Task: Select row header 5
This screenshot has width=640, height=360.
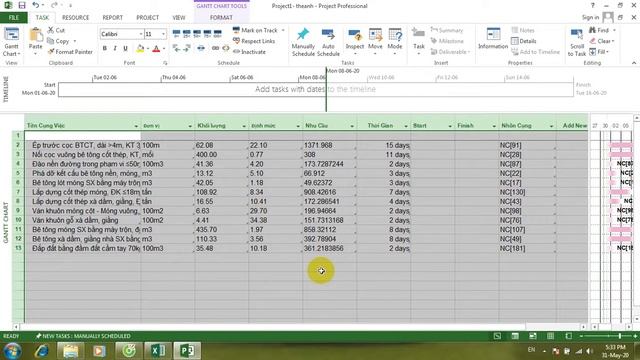Action: 18,173
